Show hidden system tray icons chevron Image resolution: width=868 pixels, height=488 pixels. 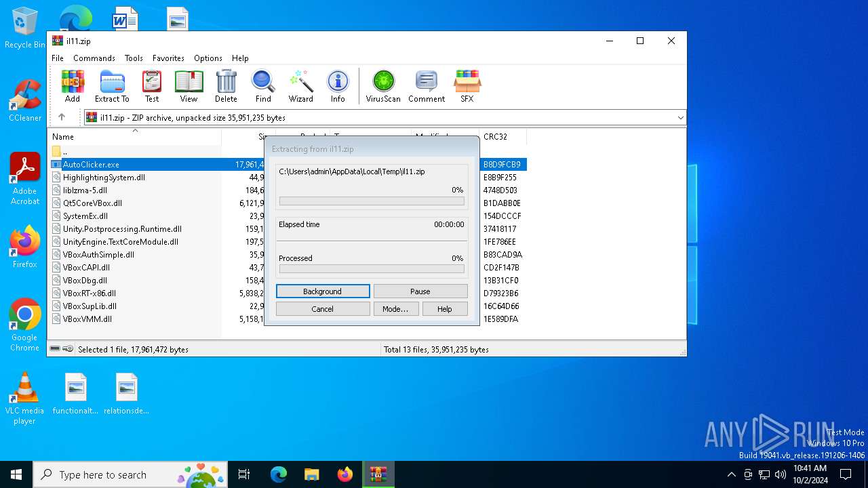tap(731, 474)
